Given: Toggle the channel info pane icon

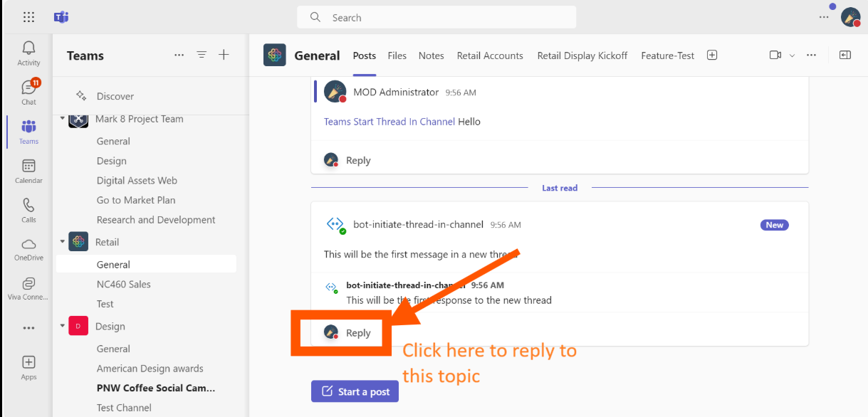Looking at the screenshot, I should [845, 55].
